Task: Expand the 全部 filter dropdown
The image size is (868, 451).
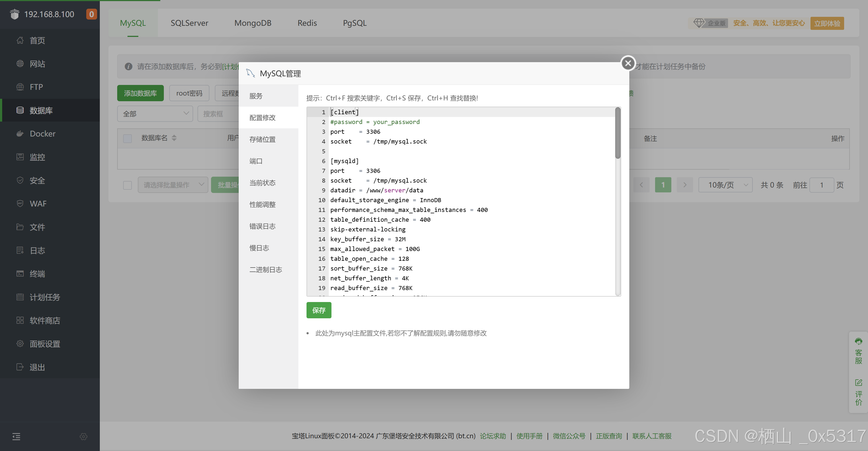Action: pyautogui.click(x=155, y=114)
